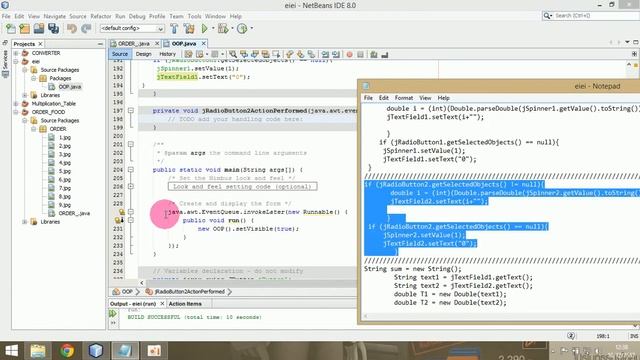Click the Find Selection magnifier icon in the editor toolbar
This screenshot has height=360, width=640.
[233, 54]
